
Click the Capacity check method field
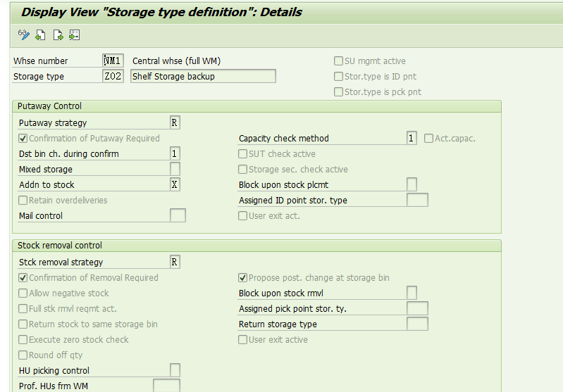412,138
